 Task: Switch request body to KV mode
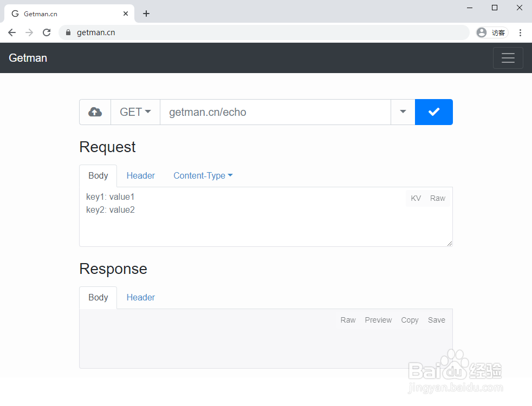click(416, 198)
